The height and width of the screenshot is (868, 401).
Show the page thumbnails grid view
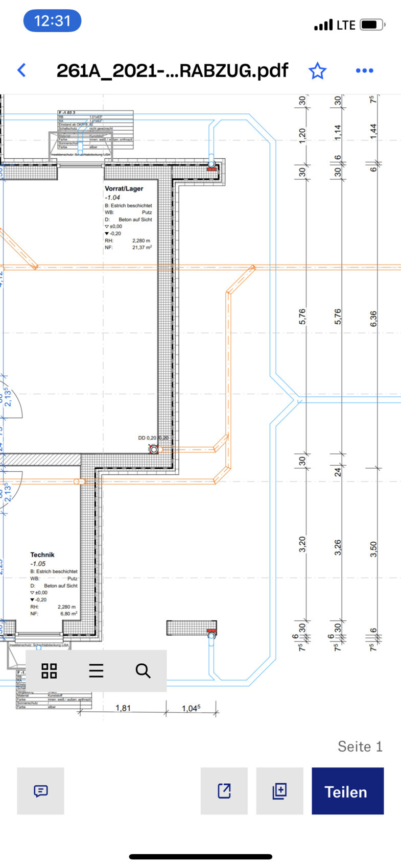tap(49, 670)
